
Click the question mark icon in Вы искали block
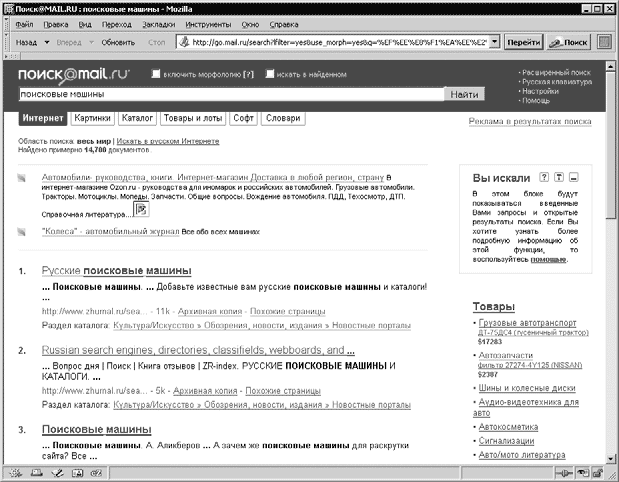(544, 177)
